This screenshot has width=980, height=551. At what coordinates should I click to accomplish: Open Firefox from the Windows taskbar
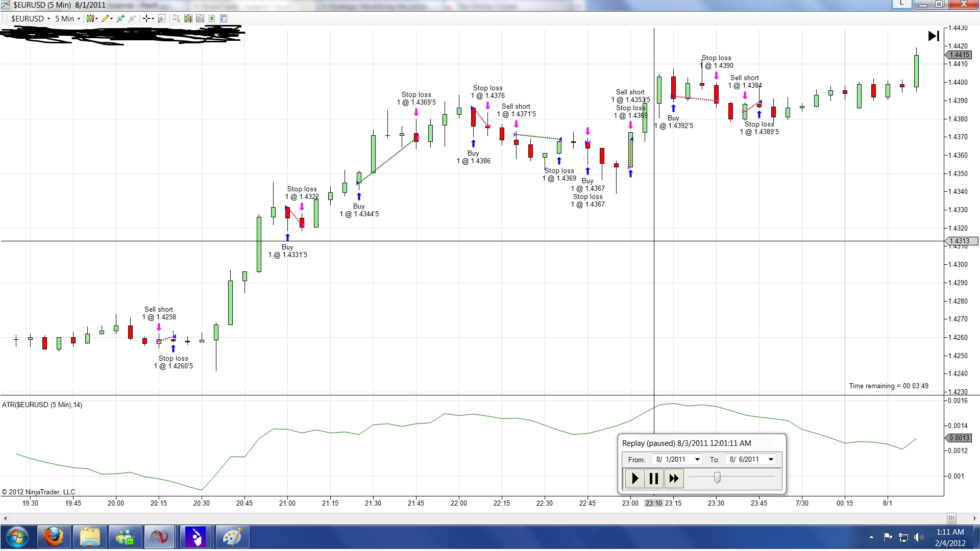pyautogui.click(x=54, y=537)
